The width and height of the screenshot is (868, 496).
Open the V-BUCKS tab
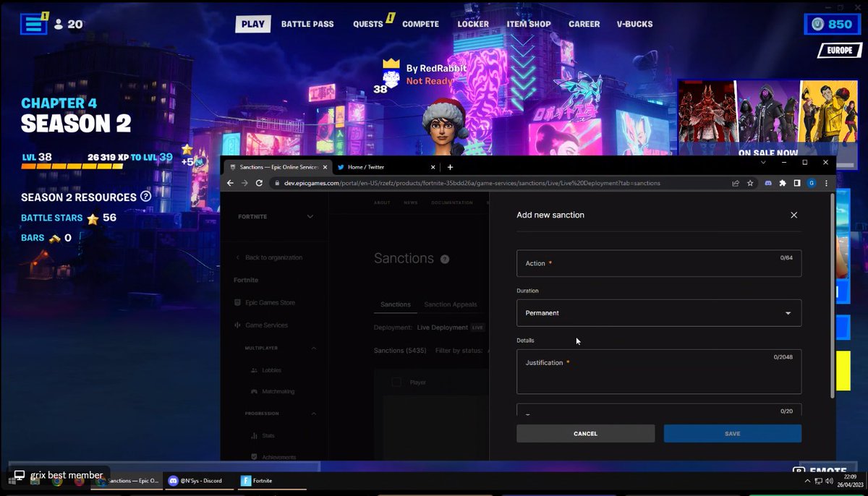[x=634, y=24]
